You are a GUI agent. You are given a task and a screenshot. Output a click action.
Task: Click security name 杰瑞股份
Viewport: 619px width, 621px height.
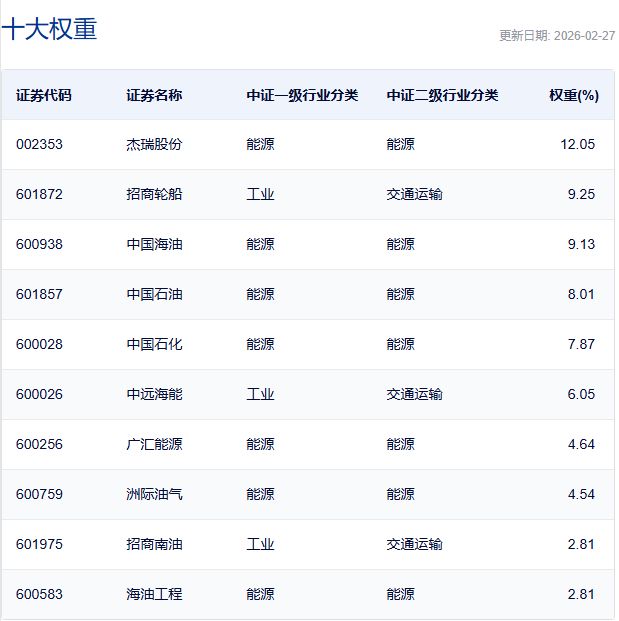tap(154, 144)
